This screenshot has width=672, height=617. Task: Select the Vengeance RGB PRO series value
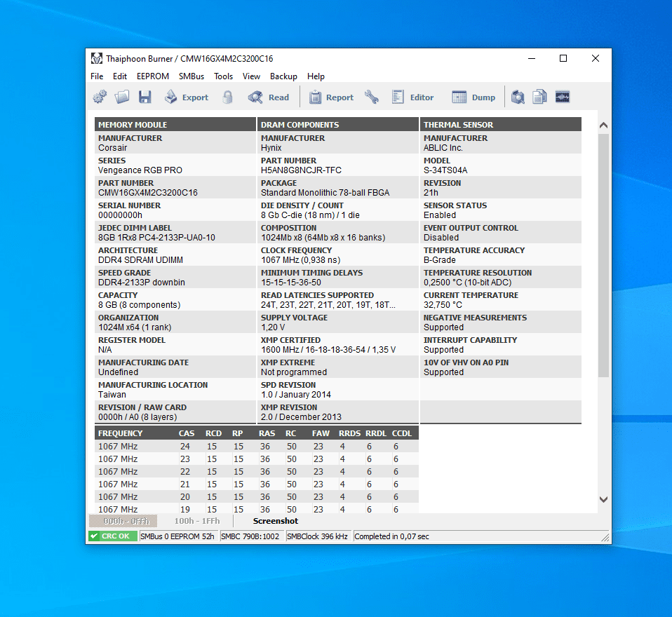click(x=140, y=170)
